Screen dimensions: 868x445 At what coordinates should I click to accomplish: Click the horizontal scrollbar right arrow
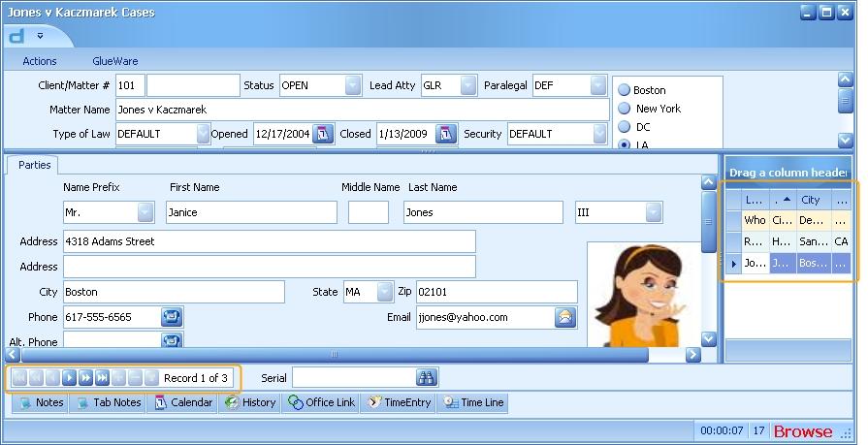(692, 355)
